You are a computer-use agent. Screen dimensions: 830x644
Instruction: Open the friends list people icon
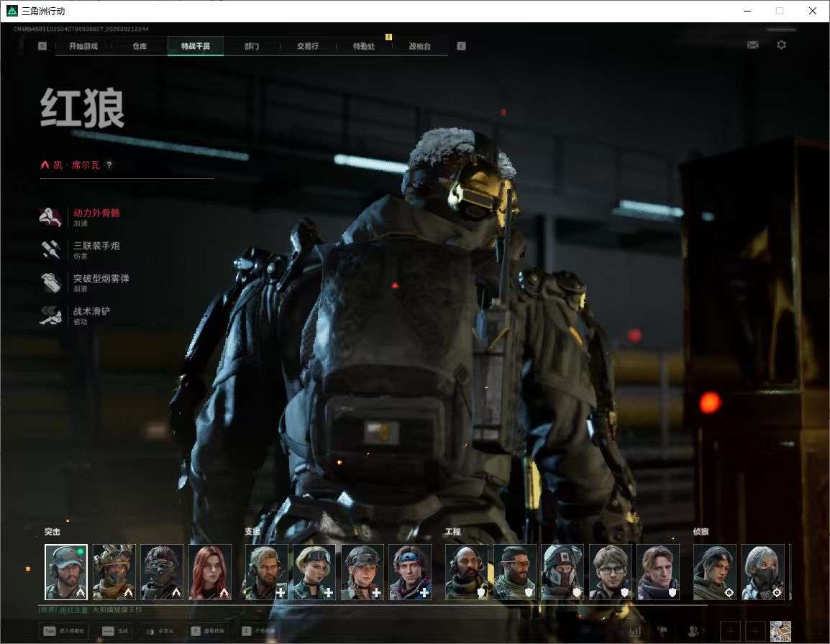tap(693, 631)
